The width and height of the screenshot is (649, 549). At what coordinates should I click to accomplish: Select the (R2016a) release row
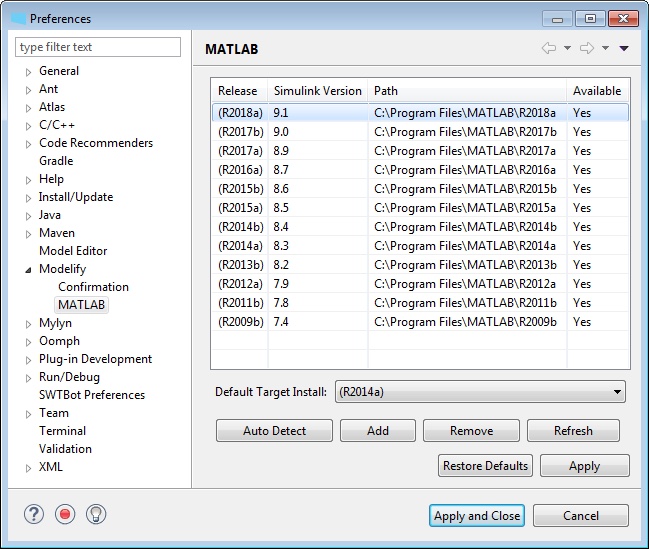[421, 170]
